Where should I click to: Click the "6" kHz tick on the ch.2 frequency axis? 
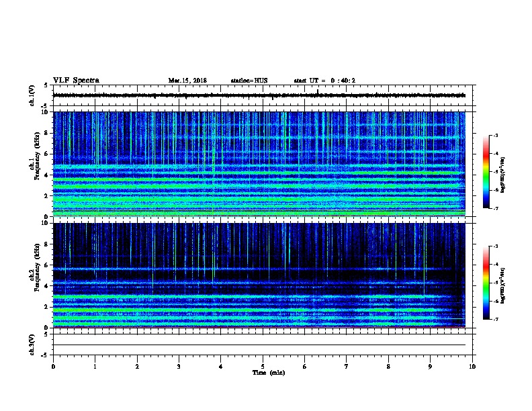(46, 265)
